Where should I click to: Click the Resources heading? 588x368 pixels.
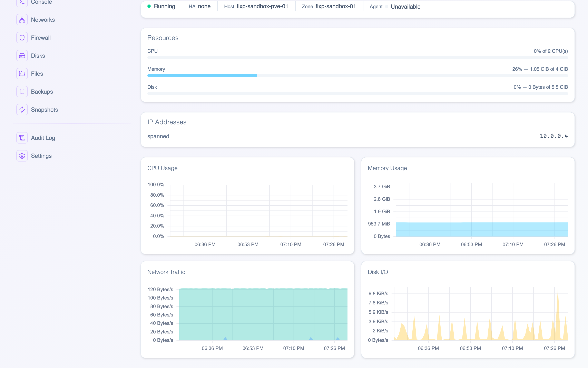point(163,38)
